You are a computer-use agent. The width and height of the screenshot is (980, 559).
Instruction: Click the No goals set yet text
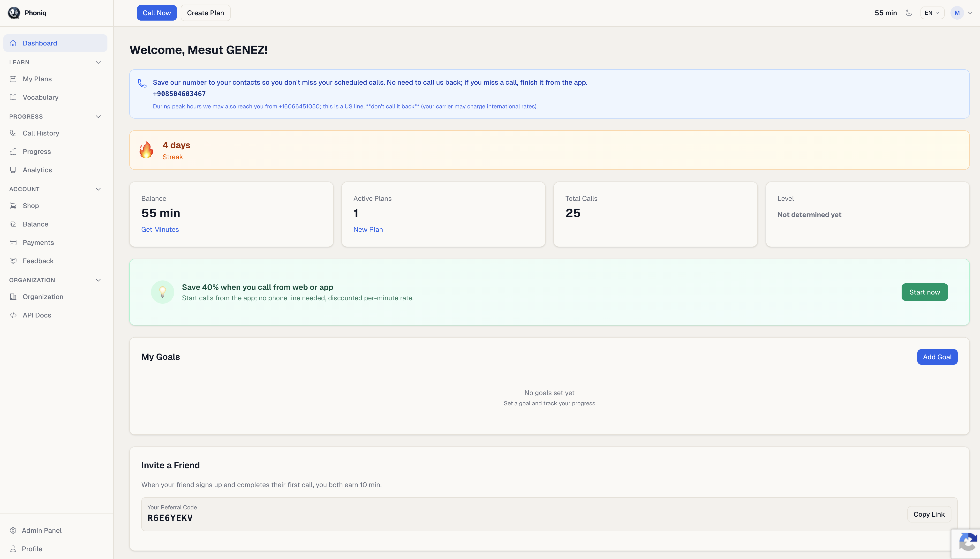click(x=549, y=393)
